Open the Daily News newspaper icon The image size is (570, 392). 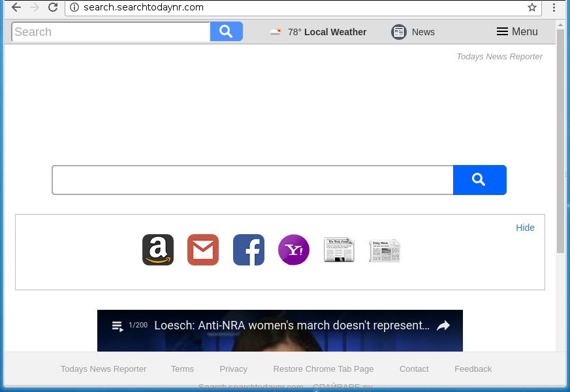pyautogui.click(x=384, y=250)
